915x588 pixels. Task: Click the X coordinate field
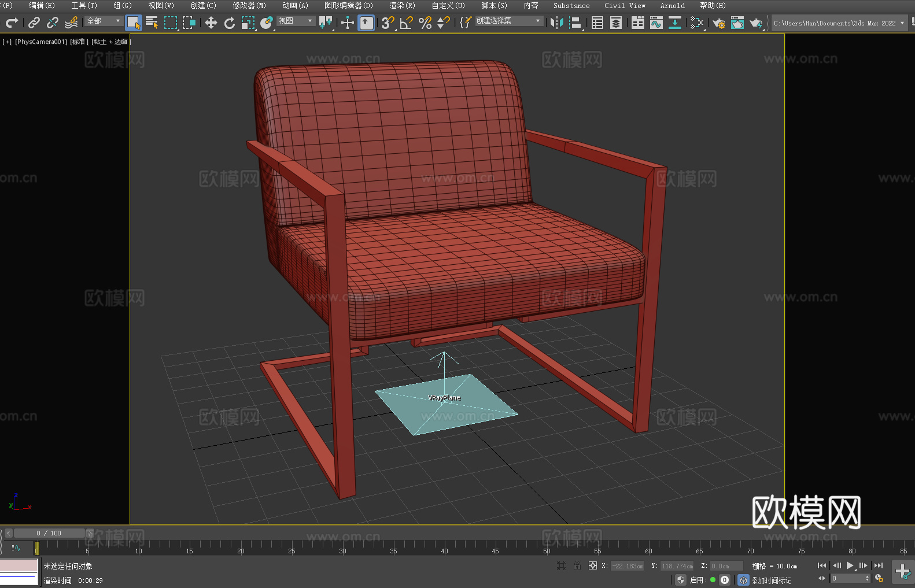[x=628, y=566]
